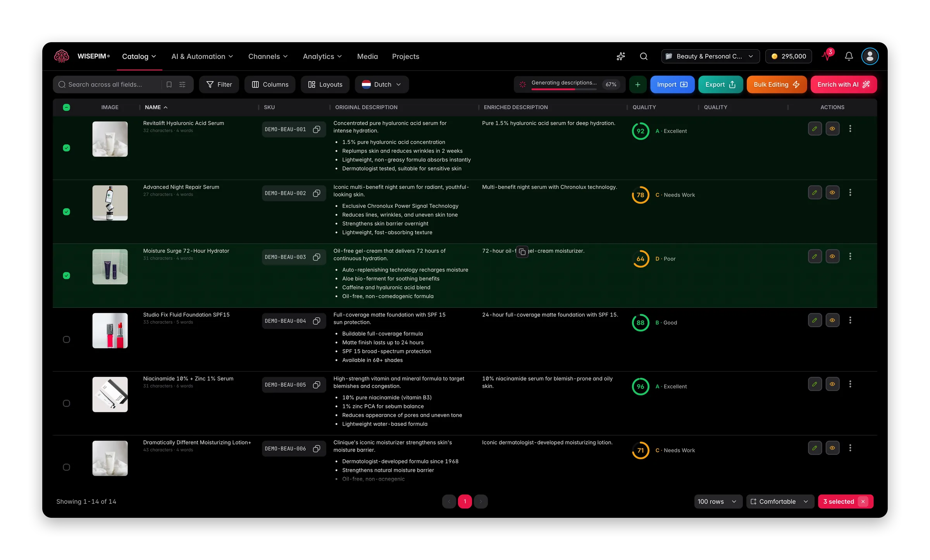Click the Export button

[720, 84]
